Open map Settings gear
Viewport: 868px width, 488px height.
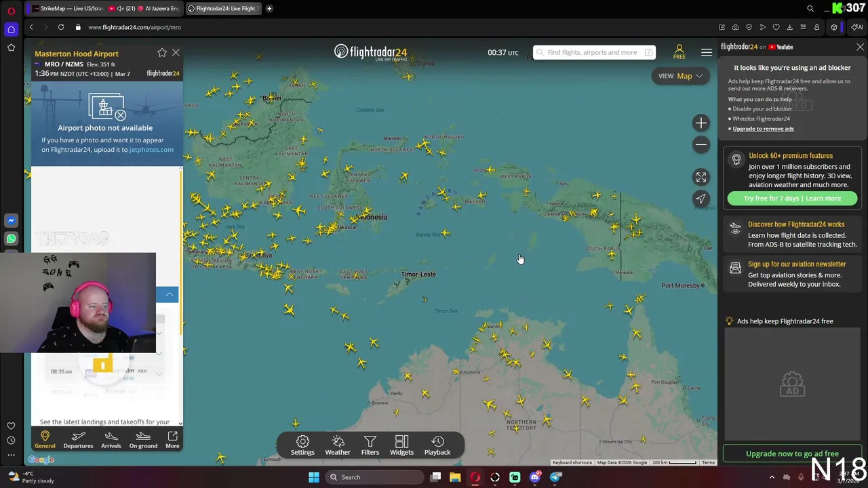click(302, 445)
